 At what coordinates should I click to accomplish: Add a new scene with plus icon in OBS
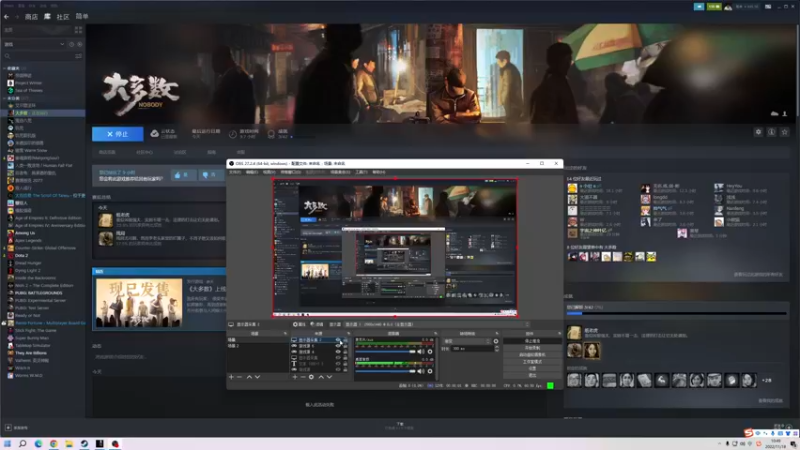(x=231, y=377)
